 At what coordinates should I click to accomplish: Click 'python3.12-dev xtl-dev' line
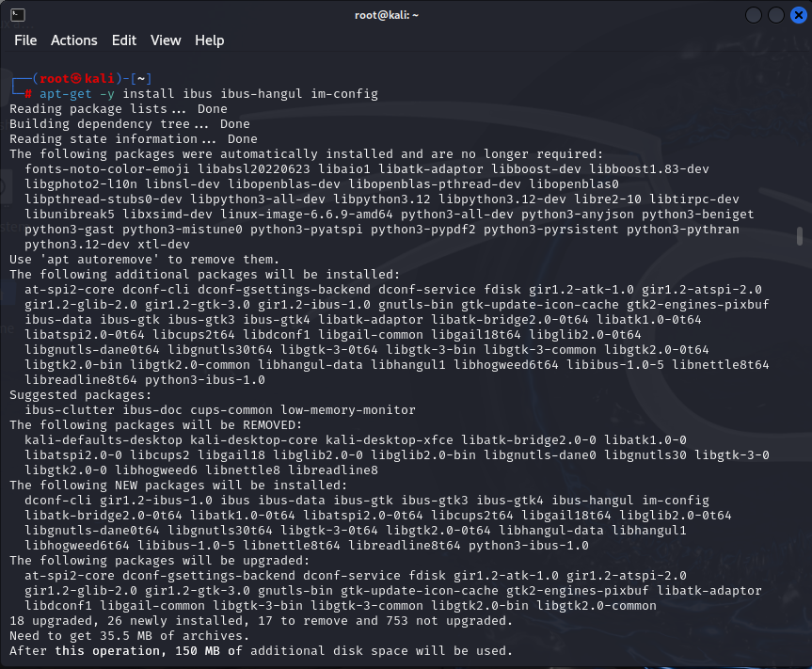click(106, 244)
